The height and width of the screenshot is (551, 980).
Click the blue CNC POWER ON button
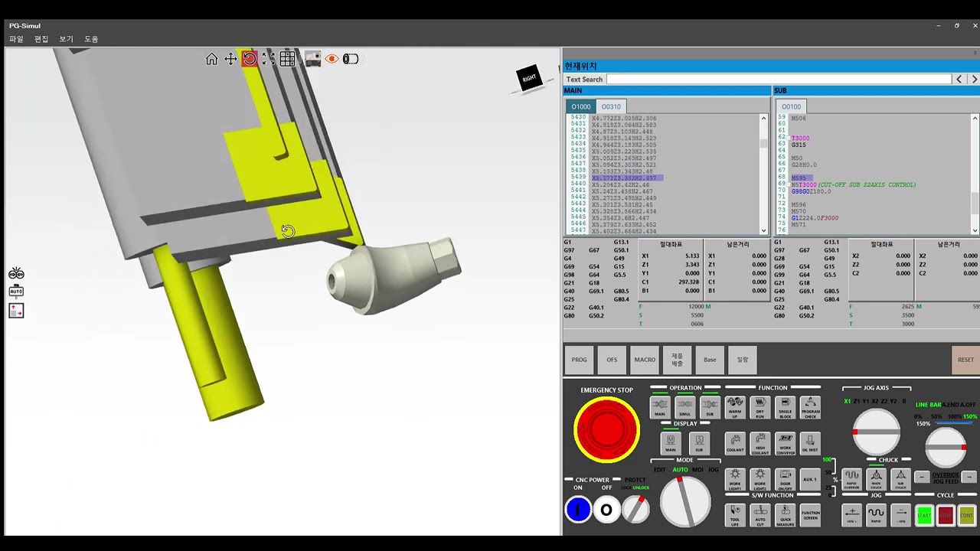pyautogui.click(x=578, y=510)
